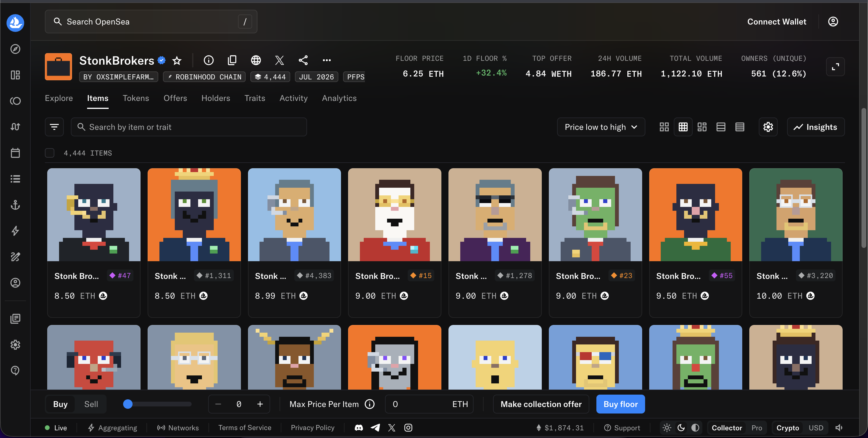
Task: Toggle the sound speaker icon
Action: tap(839, 428)
